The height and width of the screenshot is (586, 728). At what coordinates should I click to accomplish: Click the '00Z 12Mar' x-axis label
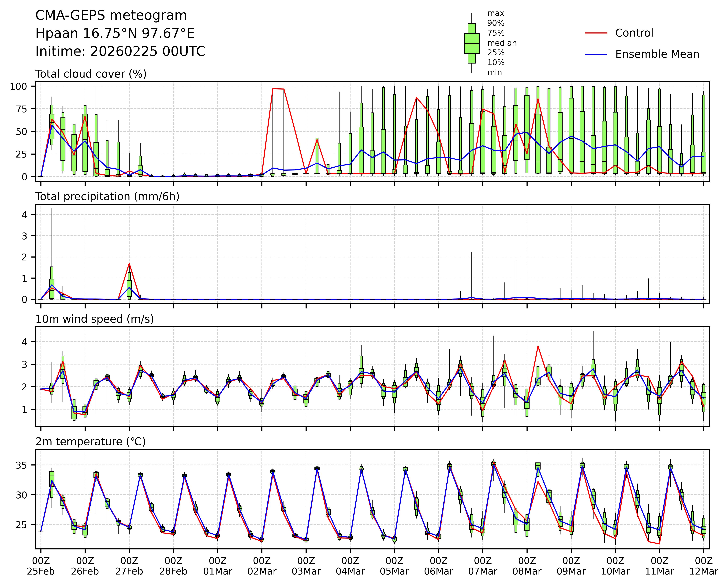(704, 566)
